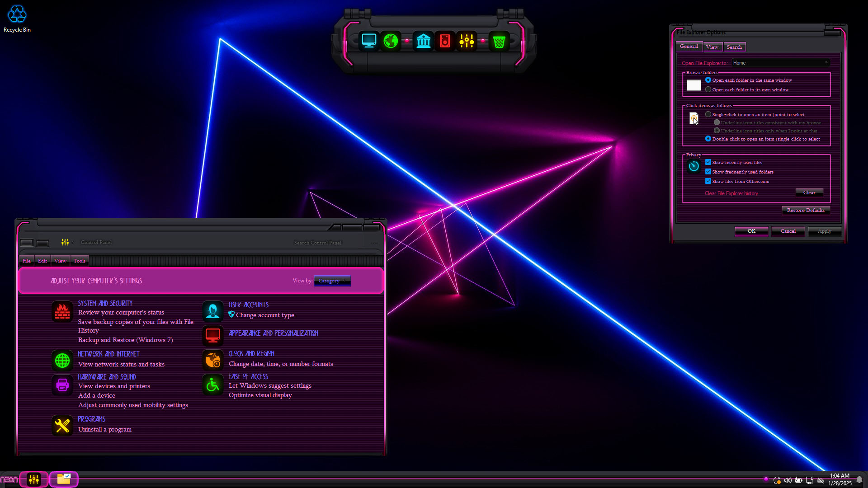Toggle Show files from Office.com checkbox
The height and width of the screenshot is (488, 868).
pyautogui.click(x=708, y=181)
